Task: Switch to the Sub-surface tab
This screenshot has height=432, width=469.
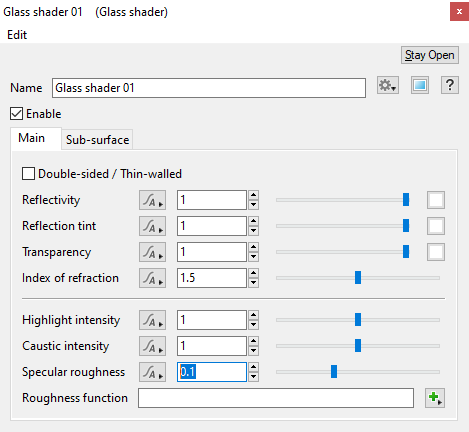Action: [97, 140]
